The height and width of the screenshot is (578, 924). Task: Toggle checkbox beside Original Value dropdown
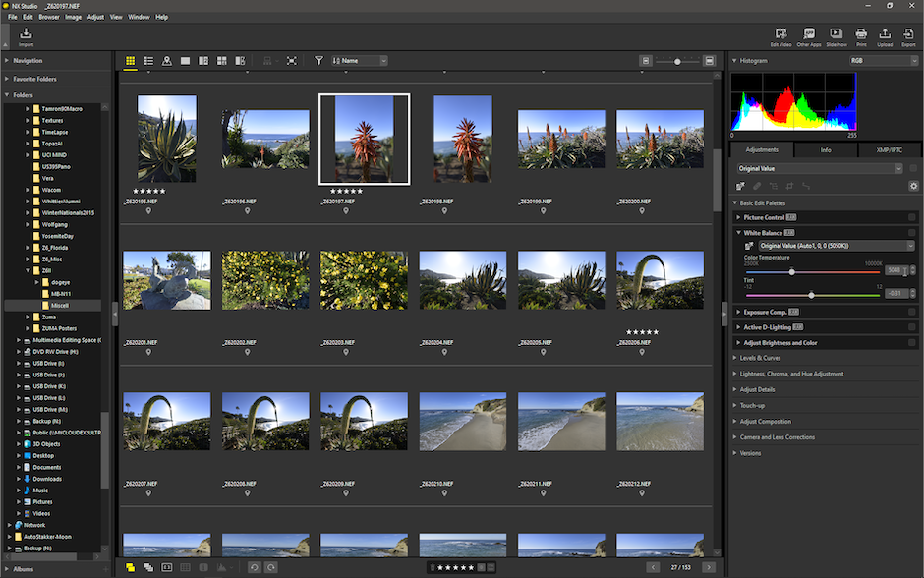click(x=913, y=168)
